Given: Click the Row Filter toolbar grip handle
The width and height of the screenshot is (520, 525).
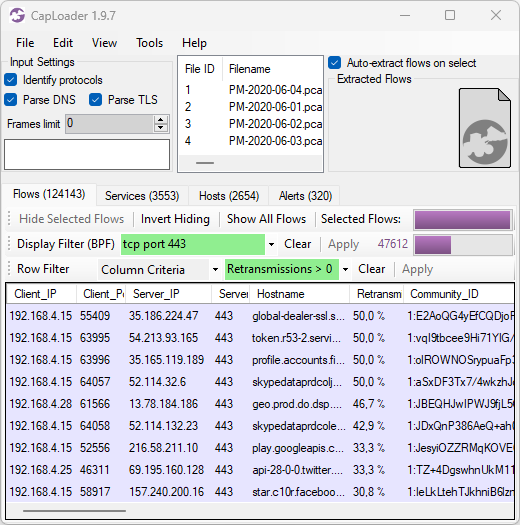Looking at the screenshot, I should [x=9, y=269].
